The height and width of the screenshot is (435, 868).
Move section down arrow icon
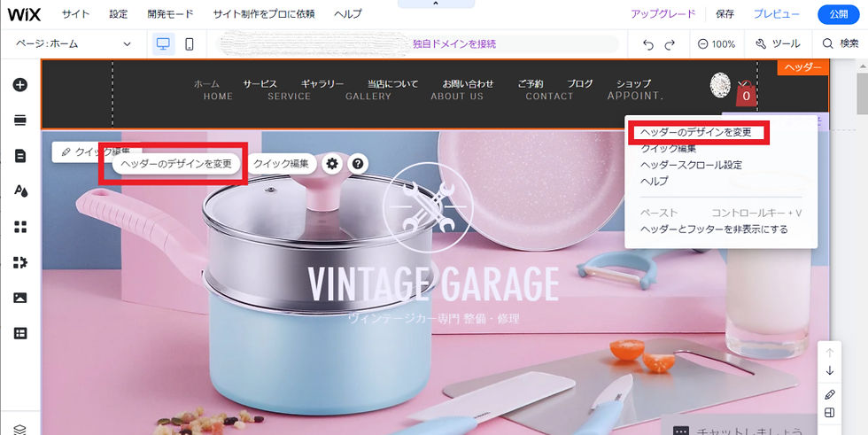[x=829, y=370]
